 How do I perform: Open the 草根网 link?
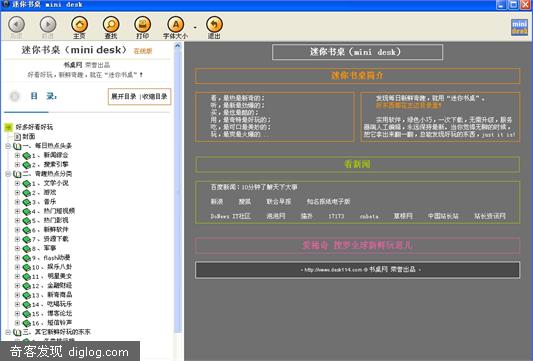point(403,216)
